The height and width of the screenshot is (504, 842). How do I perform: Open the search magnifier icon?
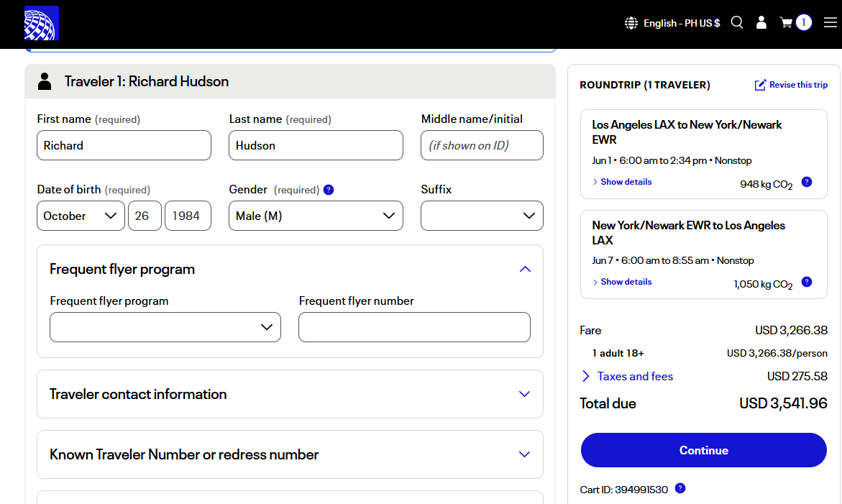click(x=737, y=22)
